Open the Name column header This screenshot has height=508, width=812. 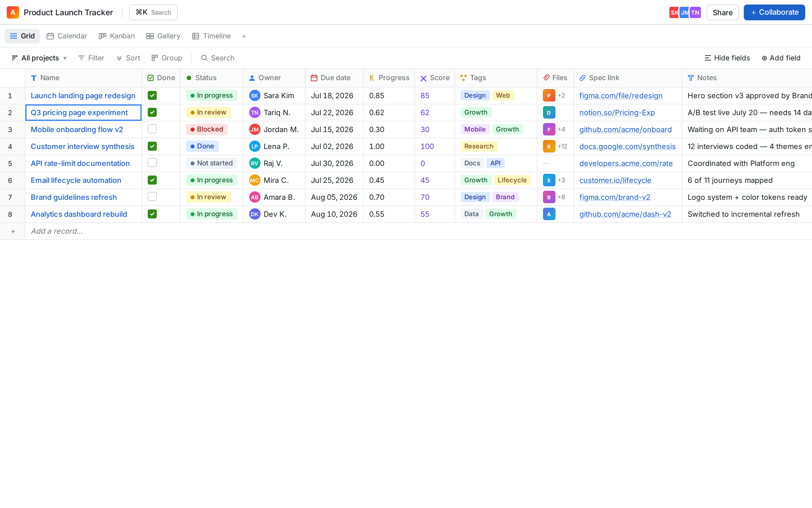pos(83,78)
